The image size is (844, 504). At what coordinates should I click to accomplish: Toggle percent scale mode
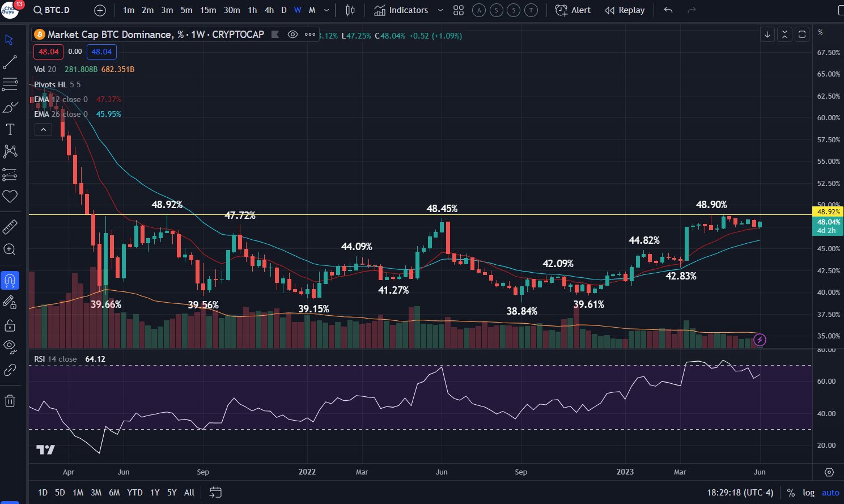pos(791,493)
